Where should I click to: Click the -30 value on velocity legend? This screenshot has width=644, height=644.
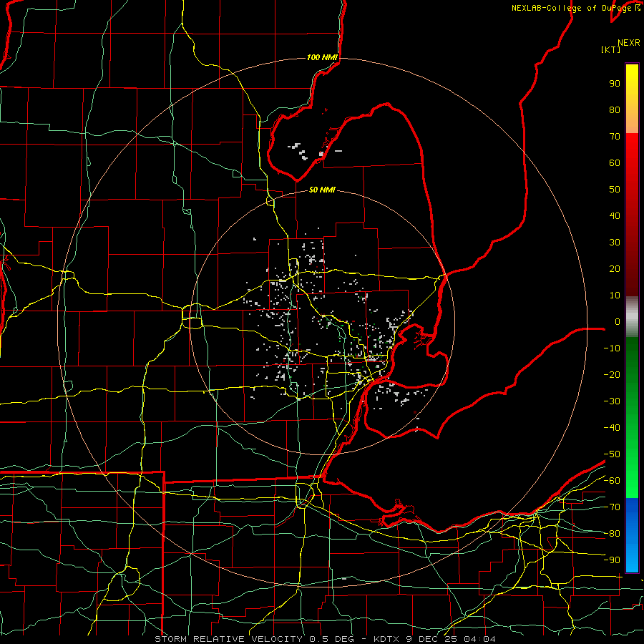coord(612,401)
